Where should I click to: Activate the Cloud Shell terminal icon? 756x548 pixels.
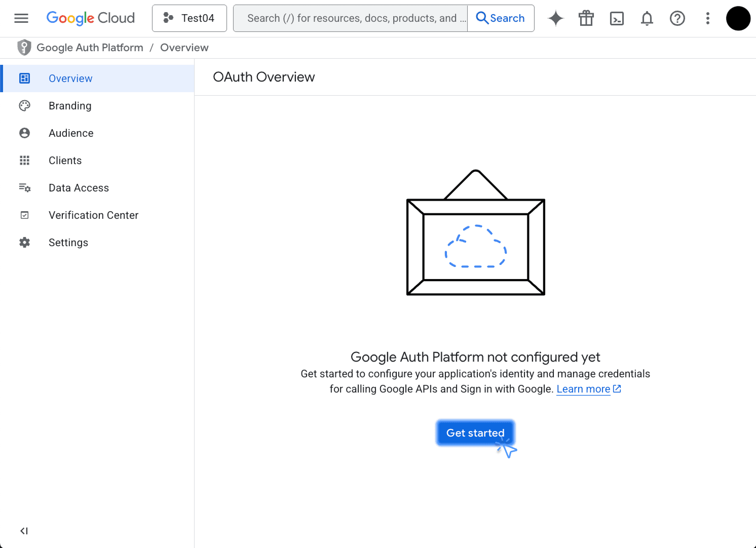coord(617,18)
